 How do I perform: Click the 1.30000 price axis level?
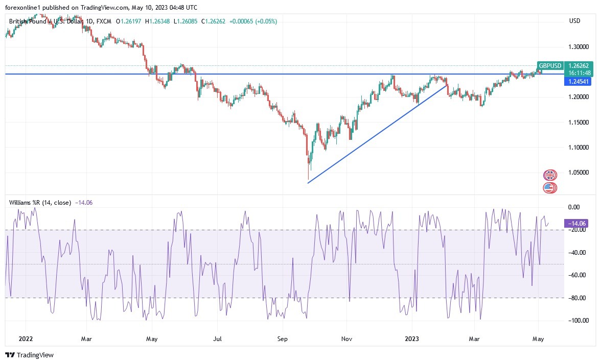coord(579,46)
